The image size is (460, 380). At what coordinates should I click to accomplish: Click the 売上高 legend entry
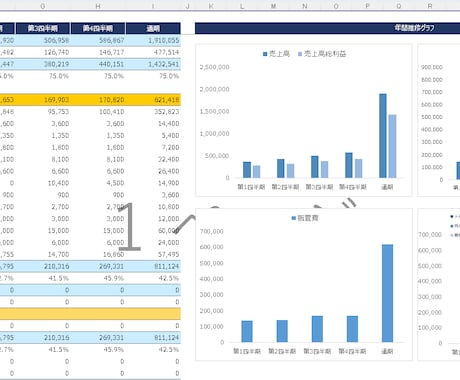[276, 54]
